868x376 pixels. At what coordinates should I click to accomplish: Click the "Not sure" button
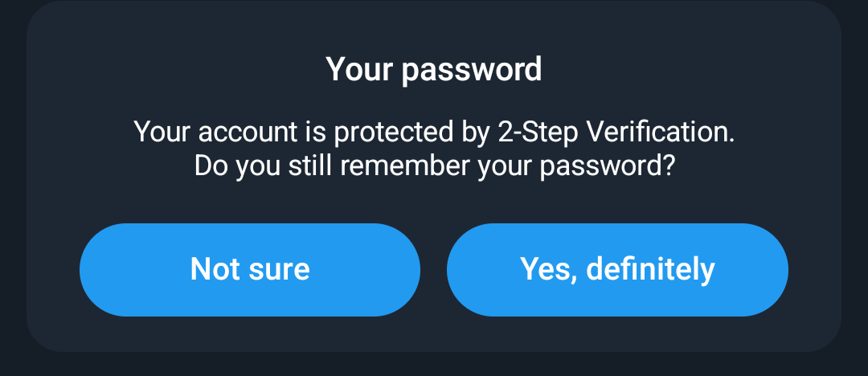(250, 270)
